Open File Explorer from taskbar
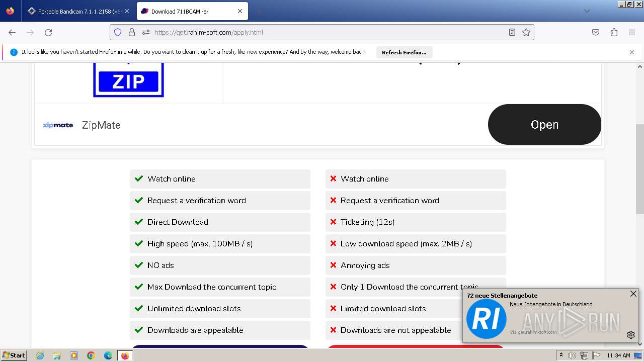The image size is (644, 362). pyautogui.click(x=57, y=355)
